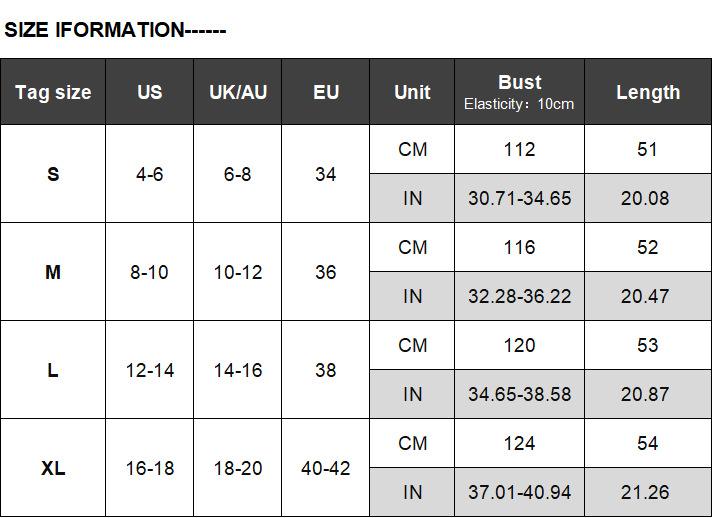
Task: Click bust value 124 for size XL
Action: [x=519, y=443]
